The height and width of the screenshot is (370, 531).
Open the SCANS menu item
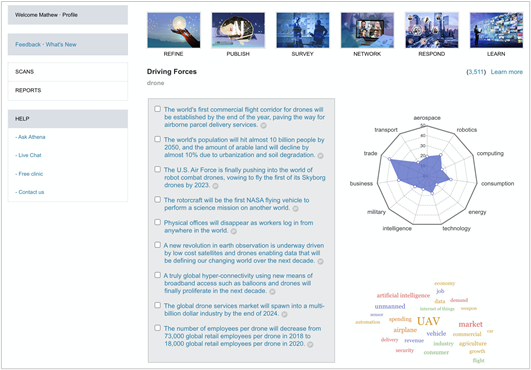[x=68, y=72]
